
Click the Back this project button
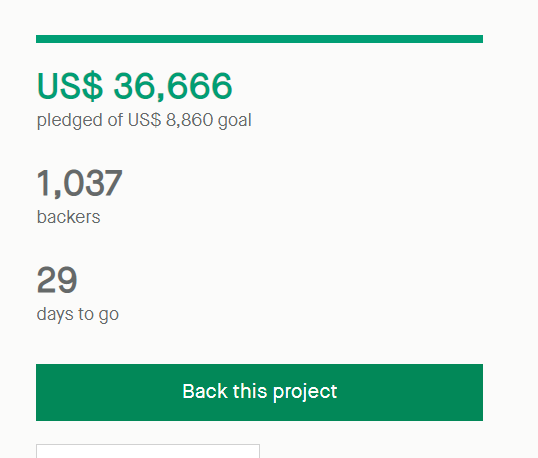pyautogui.click(x=259, y=392)
